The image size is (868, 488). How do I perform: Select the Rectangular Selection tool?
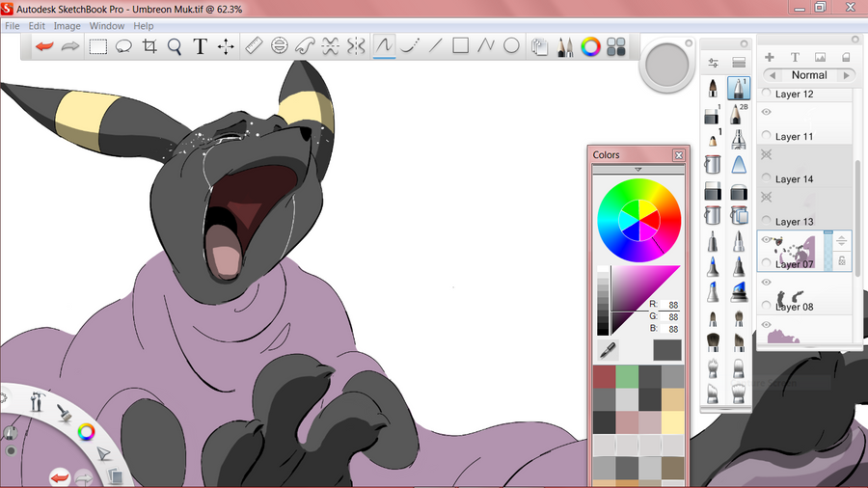(x=98, y=46)
